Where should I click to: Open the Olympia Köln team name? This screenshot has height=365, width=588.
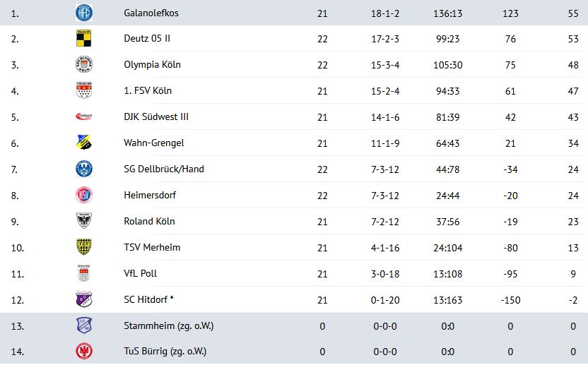point(152,64)
